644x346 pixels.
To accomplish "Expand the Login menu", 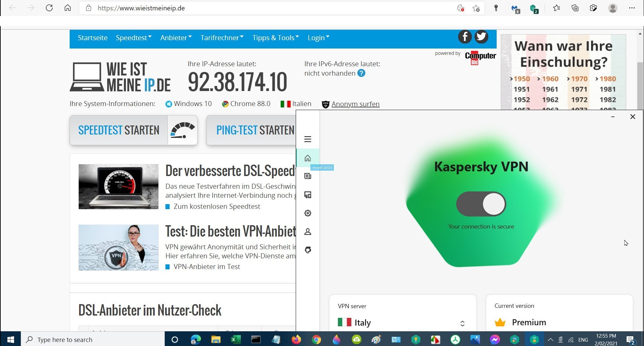I will click(x=318, y=38).
